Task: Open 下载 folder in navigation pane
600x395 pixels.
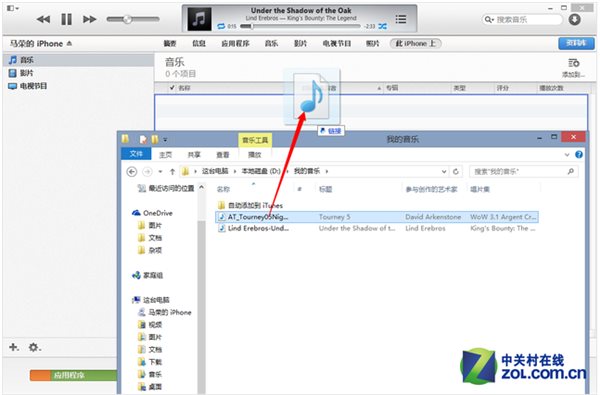Action: click(150, 362)
